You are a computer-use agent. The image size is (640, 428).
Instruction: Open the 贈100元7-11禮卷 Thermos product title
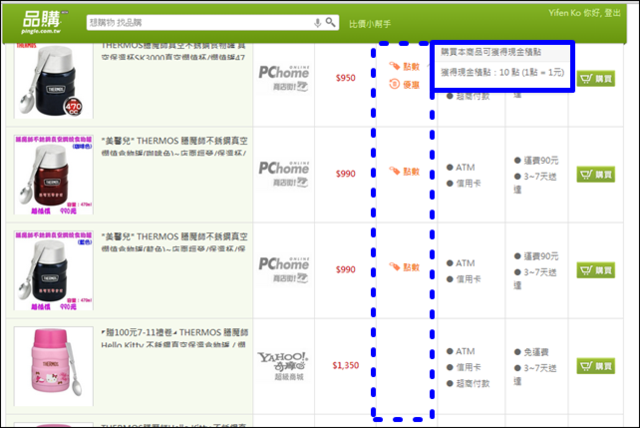[174, 337]
